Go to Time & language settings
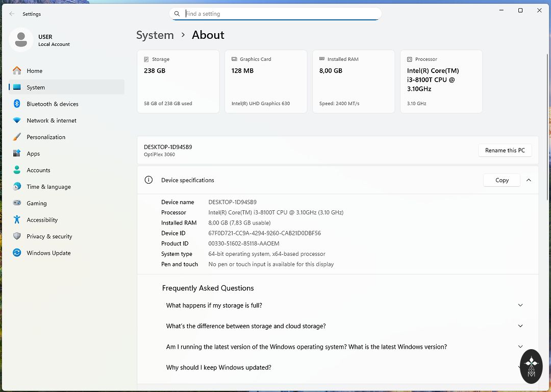 coord(48,187)
